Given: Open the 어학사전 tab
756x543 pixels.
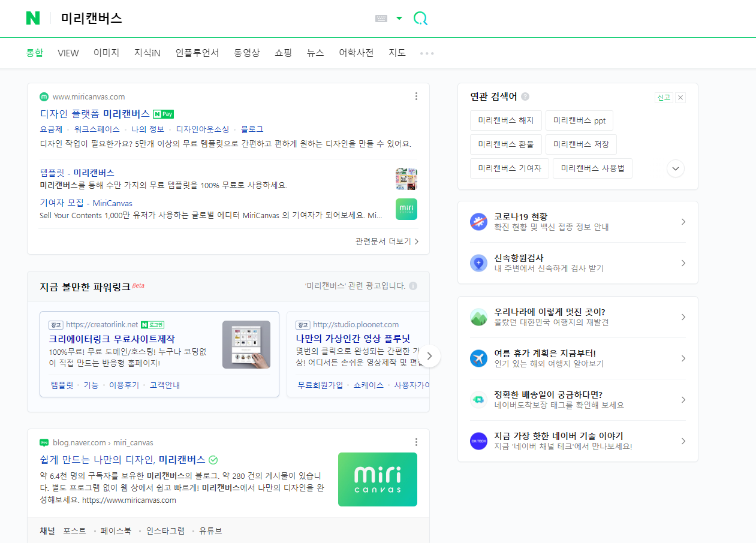Looking at the screenshot, I should (356, 53).
